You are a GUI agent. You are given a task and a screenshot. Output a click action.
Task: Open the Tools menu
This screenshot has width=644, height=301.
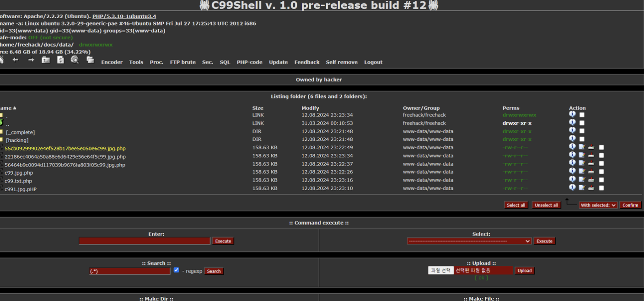pyautogui.click(x=136, y=62)
